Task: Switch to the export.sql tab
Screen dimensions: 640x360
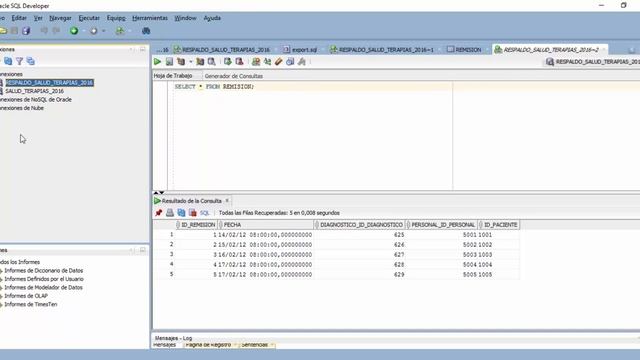Action: (300, 49)
